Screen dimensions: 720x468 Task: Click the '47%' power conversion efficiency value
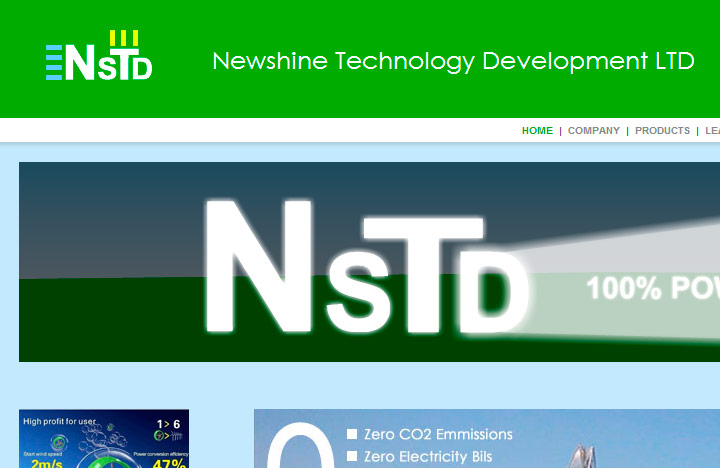coord(169,463)
